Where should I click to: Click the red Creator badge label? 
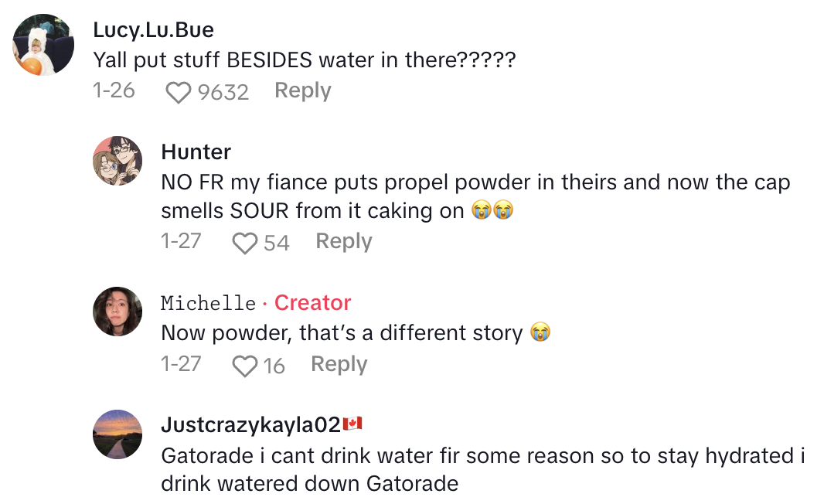click(x=312, y=303)
